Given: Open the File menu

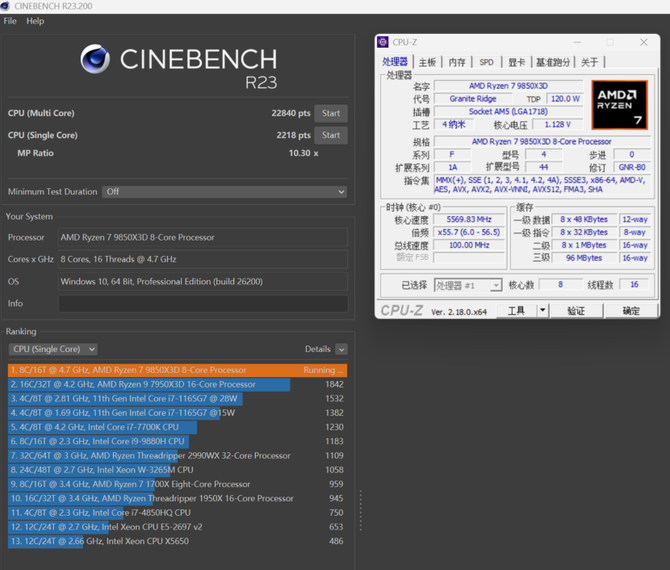Looking at the screenshot, I should (x=10, y=21).
